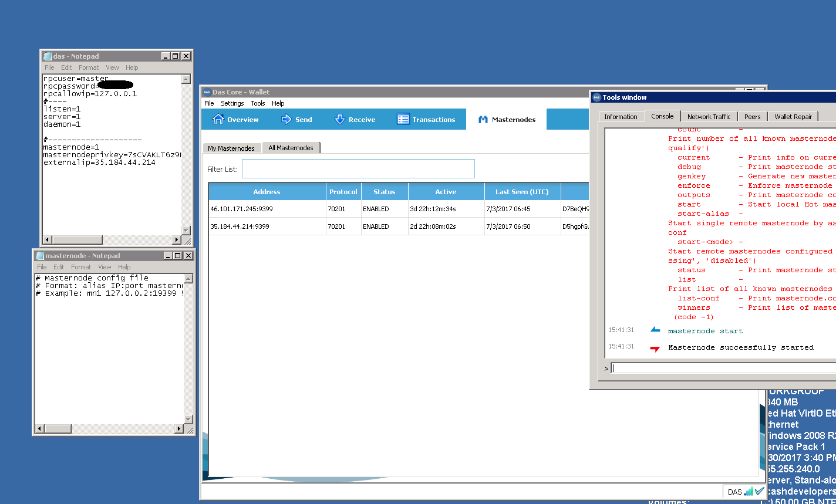Open the Help menu in masternode Notepad
The width and height of the screenshot is (836, 504).
(x=124, y=267)
